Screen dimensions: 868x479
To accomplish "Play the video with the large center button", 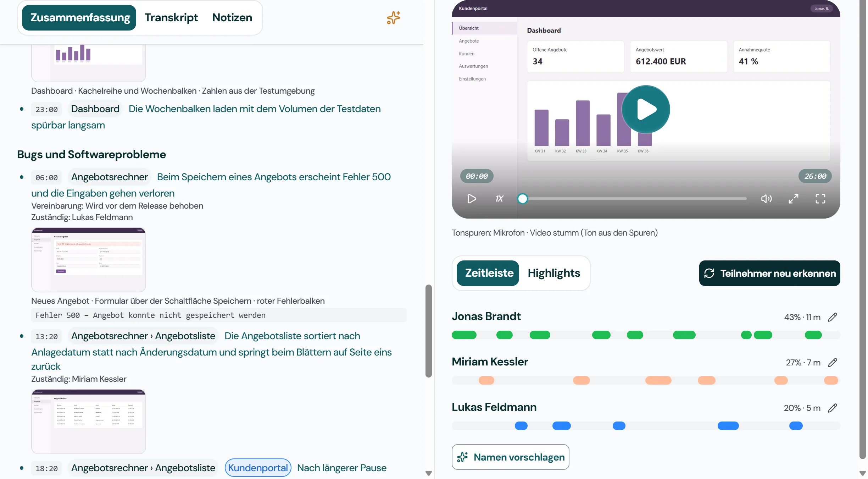I will pos(646,109).
